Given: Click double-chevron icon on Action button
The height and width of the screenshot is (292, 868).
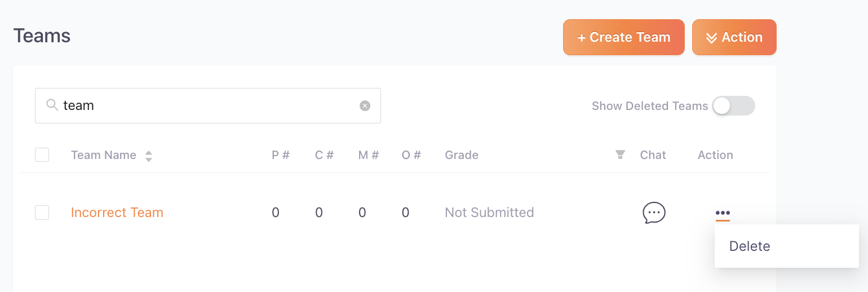Looking at the screenshot, I should 711,38.
